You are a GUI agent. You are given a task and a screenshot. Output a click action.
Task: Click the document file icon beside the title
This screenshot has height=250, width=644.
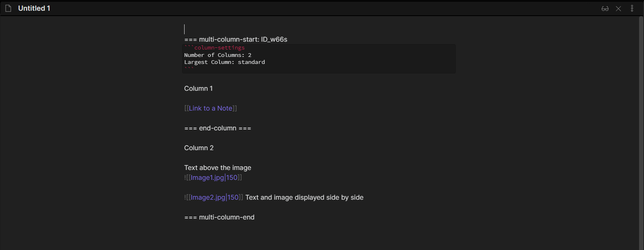[x=8, y=9]
